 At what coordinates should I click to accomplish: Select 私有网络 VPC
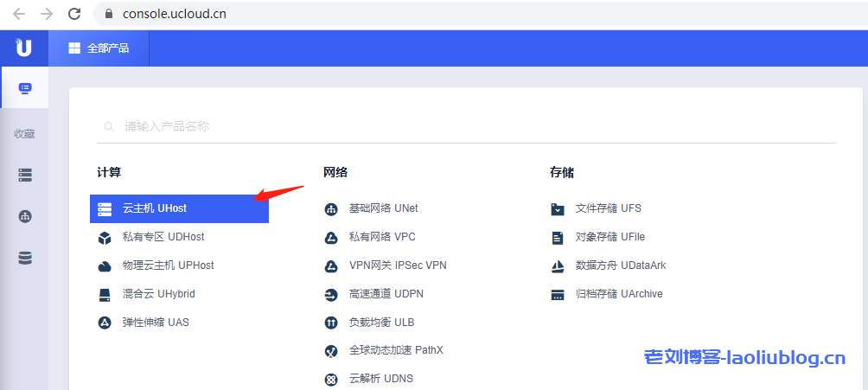coord(381,237)
